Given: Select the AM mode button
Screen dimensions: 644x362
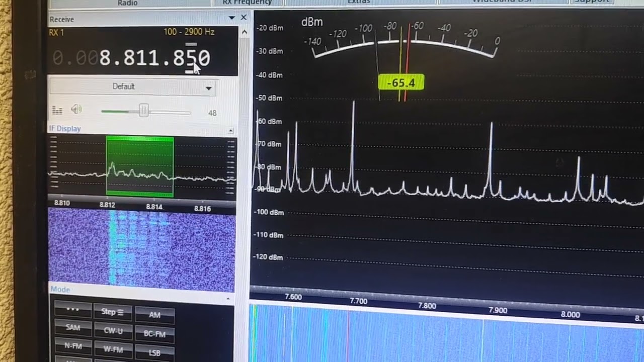Looking at the screenshot, I should coord(155,315).
